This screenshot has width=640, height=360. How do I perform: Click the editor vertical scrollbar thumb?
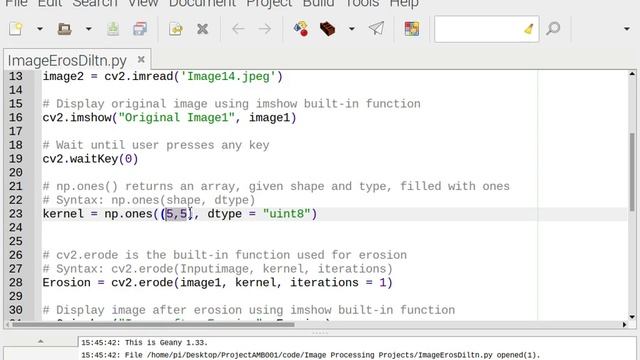(632, 171)
